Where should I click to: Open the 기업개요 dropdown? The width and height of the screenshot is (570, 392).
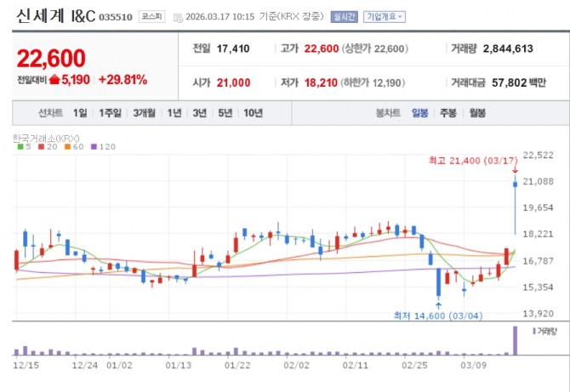385,17
